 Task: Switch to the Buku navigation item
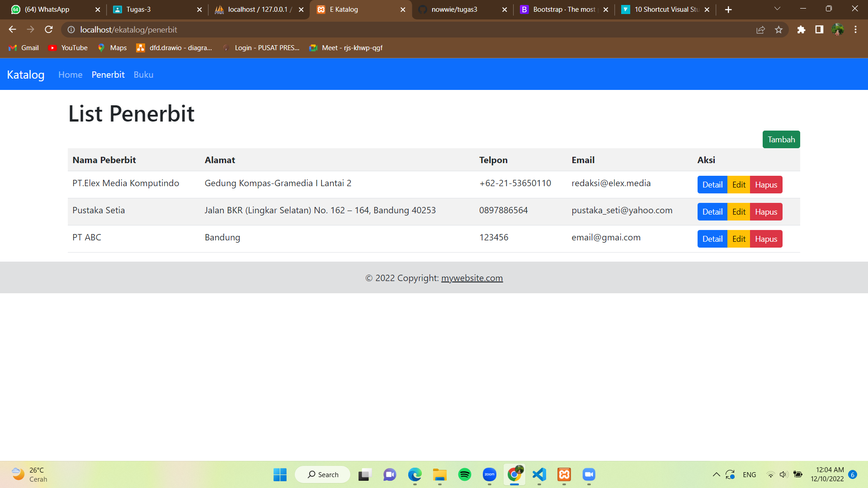pyautogui.click(x=143, y=75)
